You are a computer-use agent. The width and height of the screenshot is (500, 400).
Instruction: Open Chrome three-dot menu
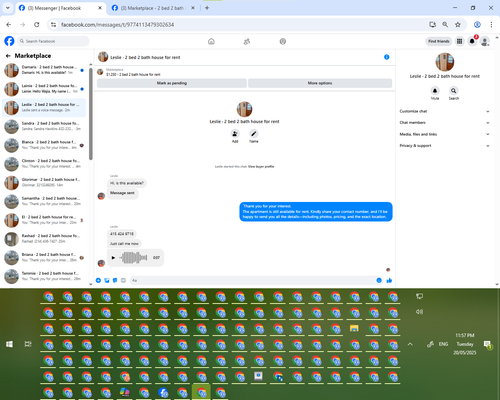[491, 24]
